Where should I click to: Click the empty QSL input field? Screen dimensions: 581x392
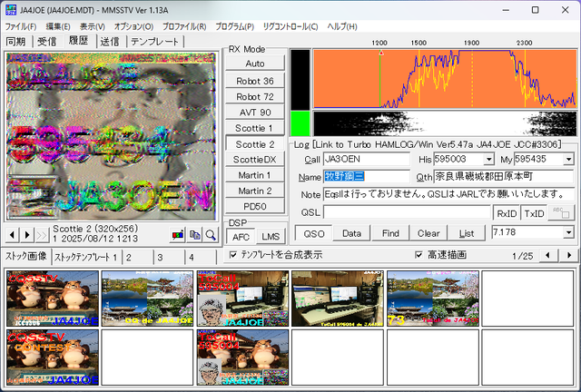tap(407, 212)
